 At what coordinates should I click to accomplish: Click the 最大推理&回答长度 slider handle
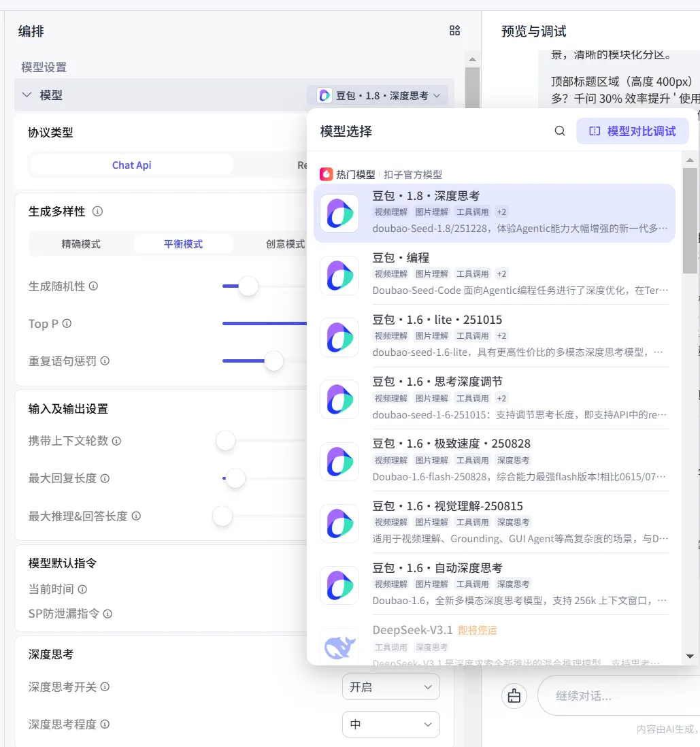pos(222,516)
